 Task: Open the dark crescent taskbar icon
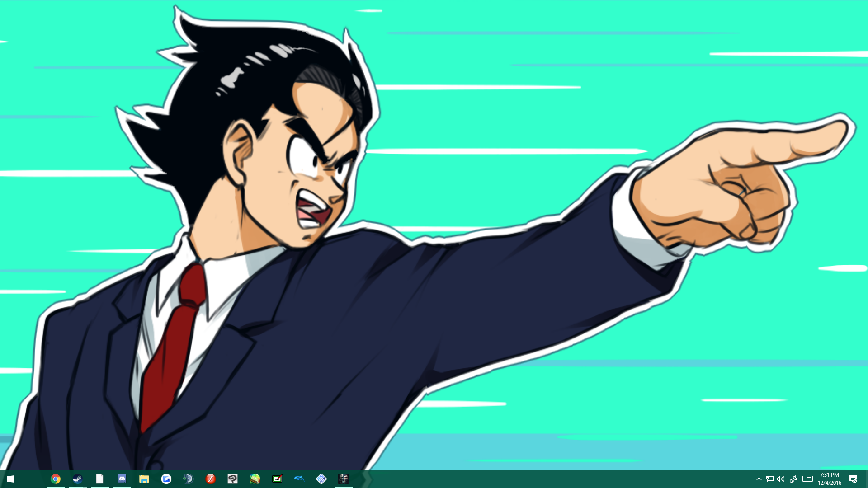point(189,479)
